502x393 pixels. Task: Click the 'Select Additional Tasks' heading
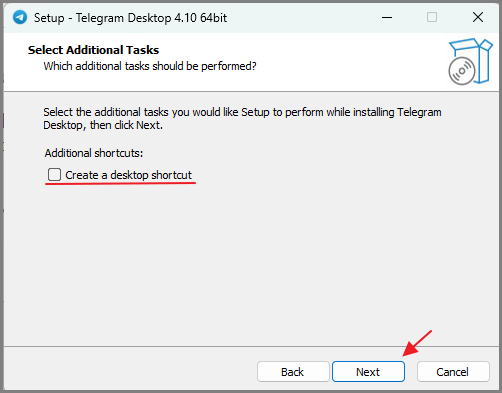(93, 50)
